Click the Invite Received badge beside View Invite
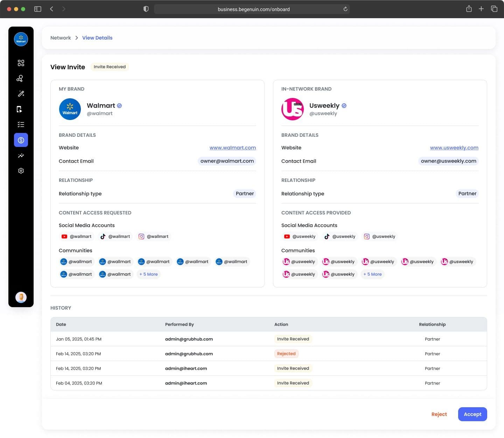The height and width of the screenshot is (438, 504). (110, 67)
